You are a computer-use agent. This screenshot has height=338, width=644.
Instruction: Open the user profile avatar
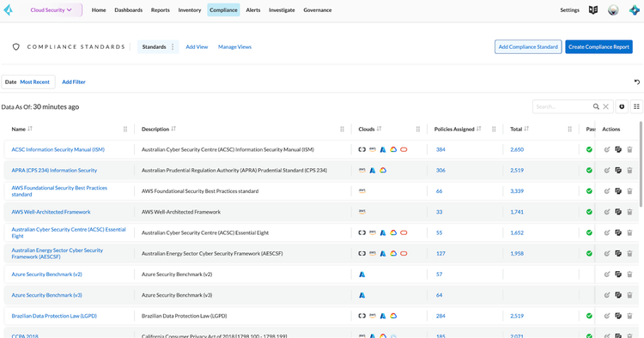[613, 9]
